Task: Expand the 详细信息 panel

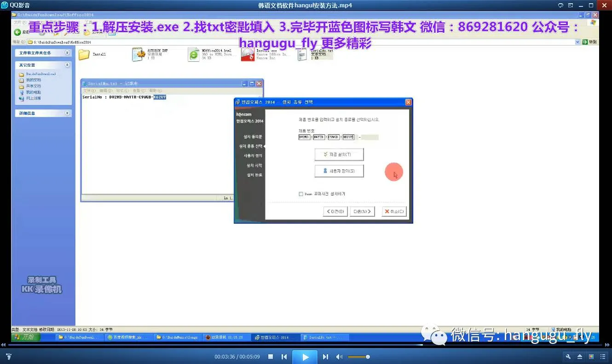Action: pos(68,113)
